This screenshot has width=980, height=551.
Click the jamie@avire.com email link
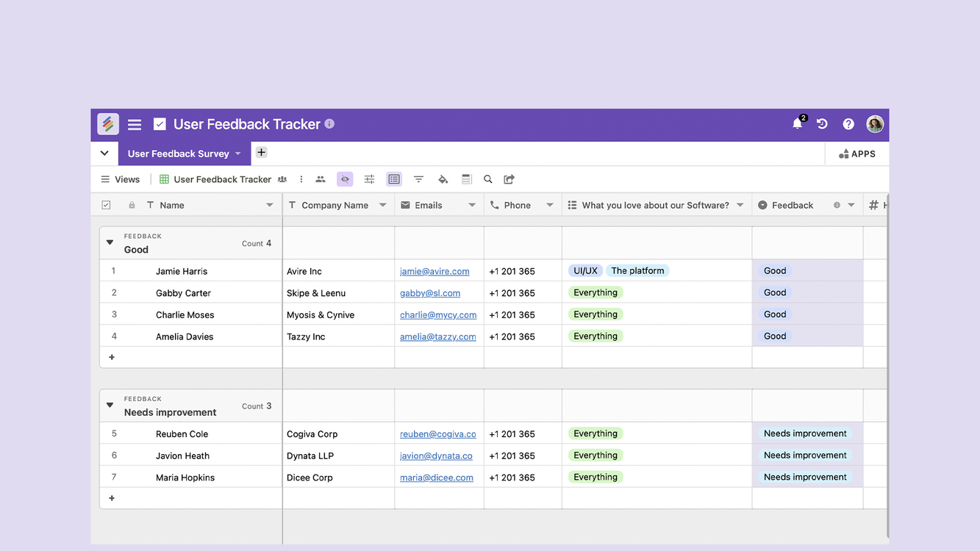[434, 271]
